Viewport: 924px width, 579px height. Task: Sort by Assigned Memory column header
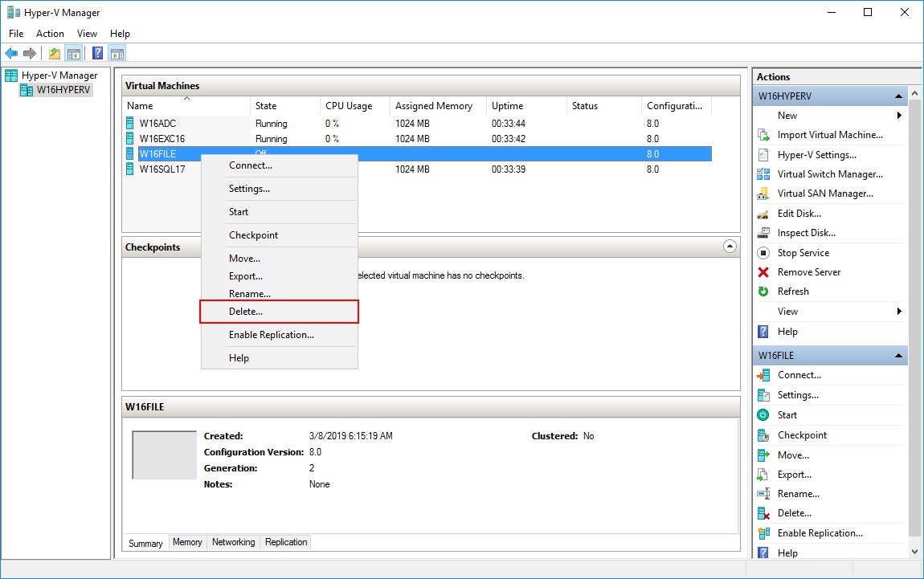[439, 106]
